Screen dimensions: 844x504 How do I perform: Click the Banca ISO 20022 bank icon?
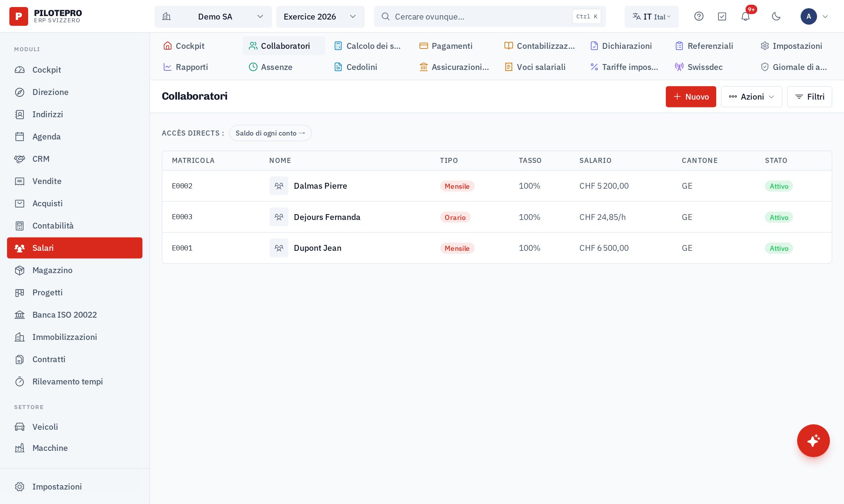pyautogui.click(x=20, y=315)
